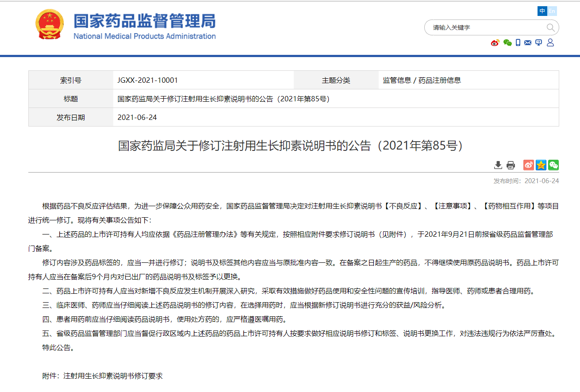Click the download icon beside print

(498, 165)
